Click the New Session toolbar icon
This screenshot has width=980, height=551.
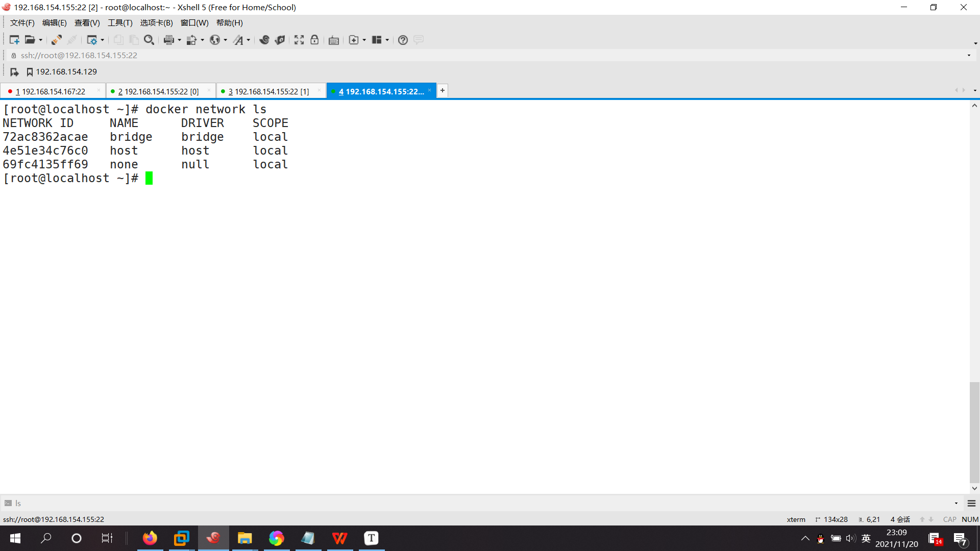(x=14, y=40)
